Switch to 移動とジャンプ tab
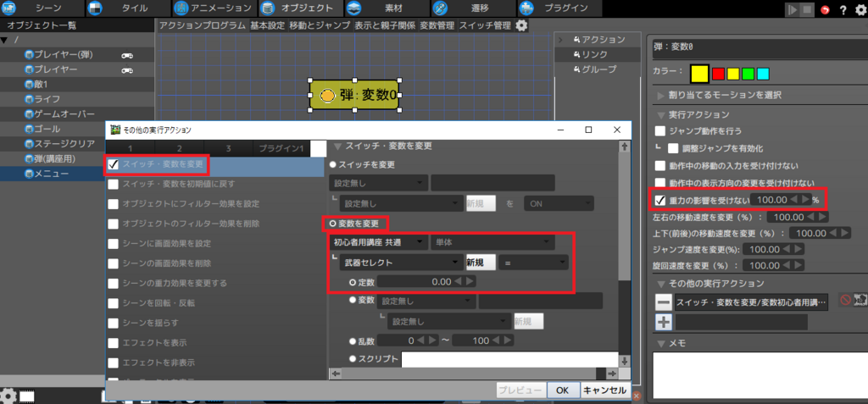 [320, 25]
